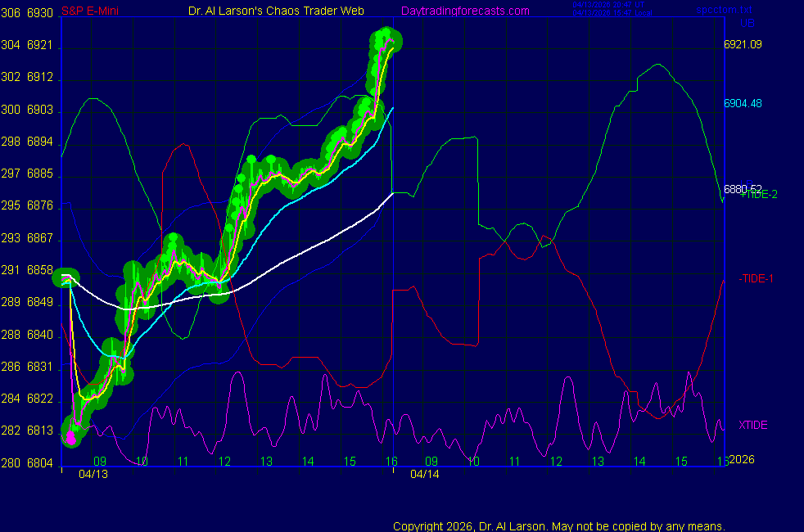Click the magenta marker at session low

(x=70, y=437)
